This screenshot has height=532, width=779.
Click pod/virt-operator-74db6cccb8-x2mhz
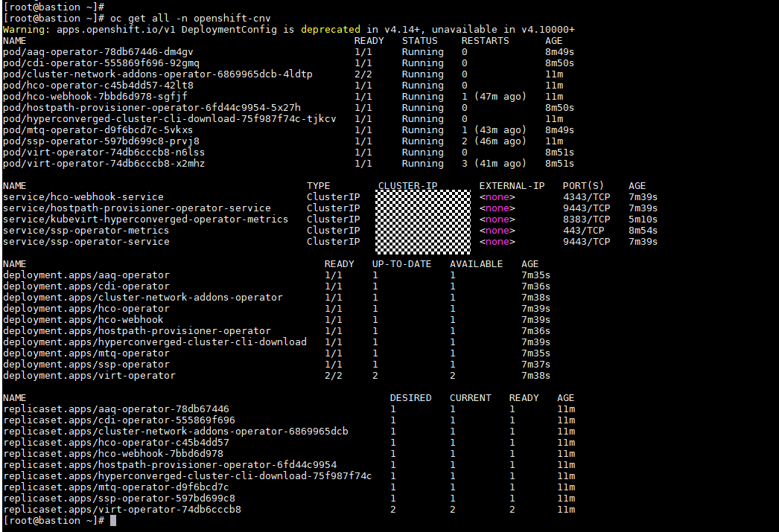[x=104, y=164]
